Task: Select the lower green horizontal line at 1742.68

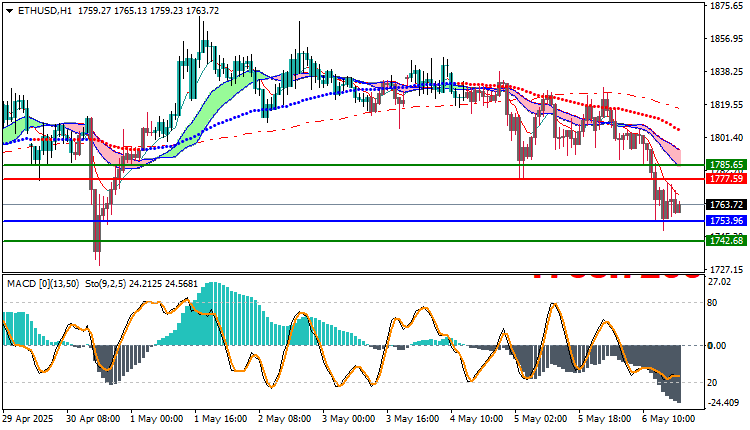Action: 354,241
